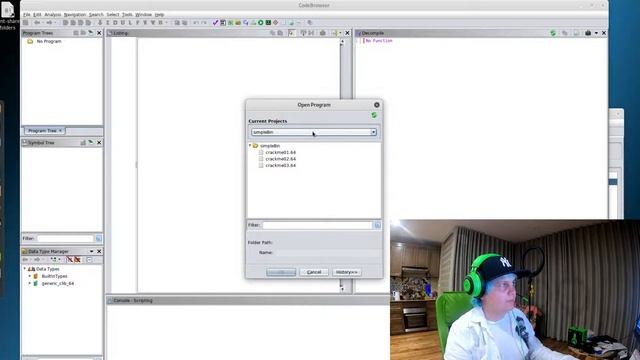The width and height of the screenshot is (640, 360).
Task: Select crackme03.64 in Open Program
Action: click(280, 165)
